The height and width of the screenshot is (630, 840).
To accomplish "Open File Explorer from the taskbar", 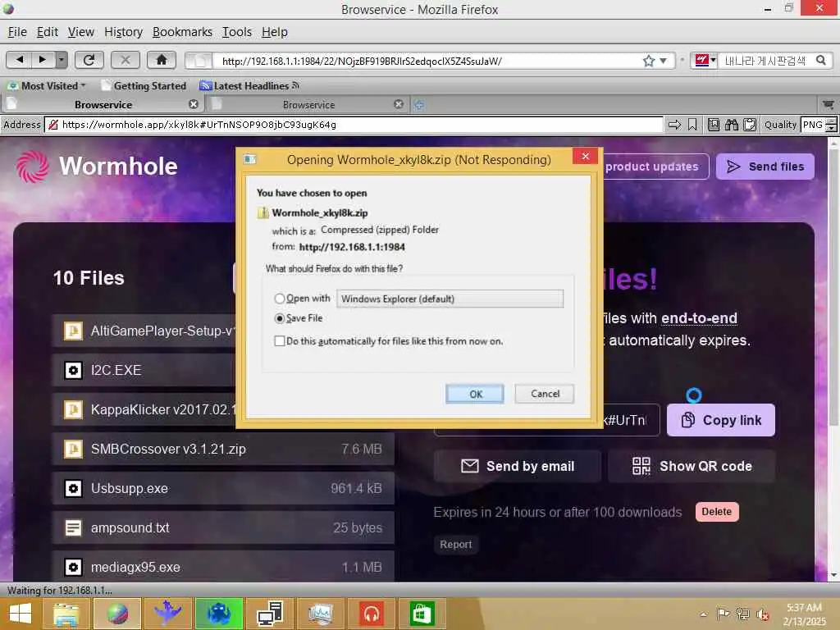I will [66, 614].
